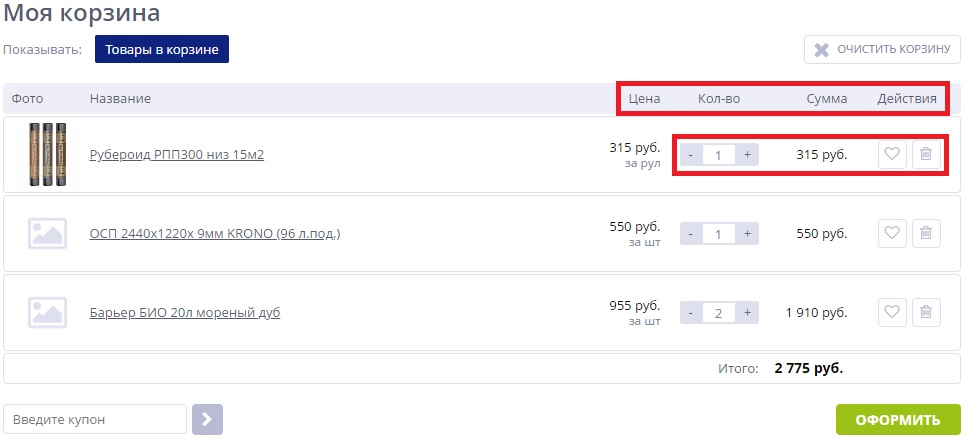Viewport: 965px width, 439px height.
Task: Focus the Введите купон input field
Action: [95, 419]
